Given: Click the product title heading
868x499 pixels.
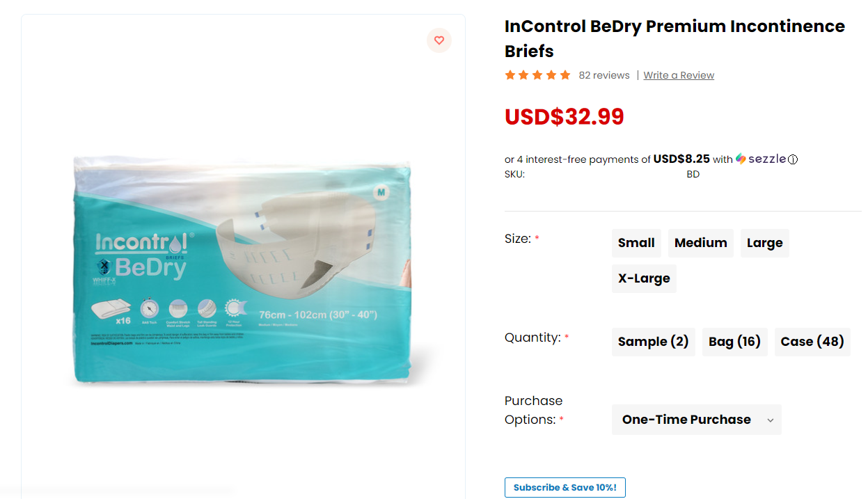Looking at the screenshot, I should (x=674, y=38).
